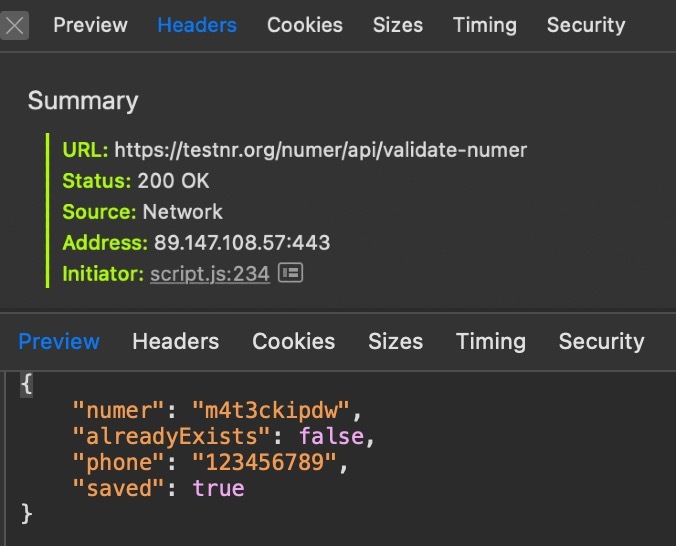
Task: Select the inactive Preview tab beside the X button
Action: pos(90,25)
